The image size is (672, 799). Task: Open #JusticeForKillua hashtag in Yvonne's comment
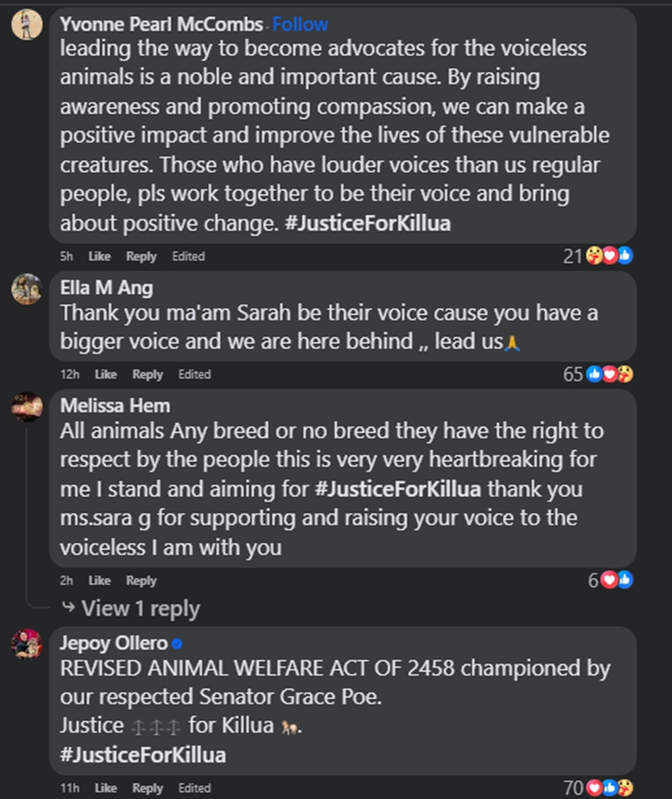(x=367, y=224)
